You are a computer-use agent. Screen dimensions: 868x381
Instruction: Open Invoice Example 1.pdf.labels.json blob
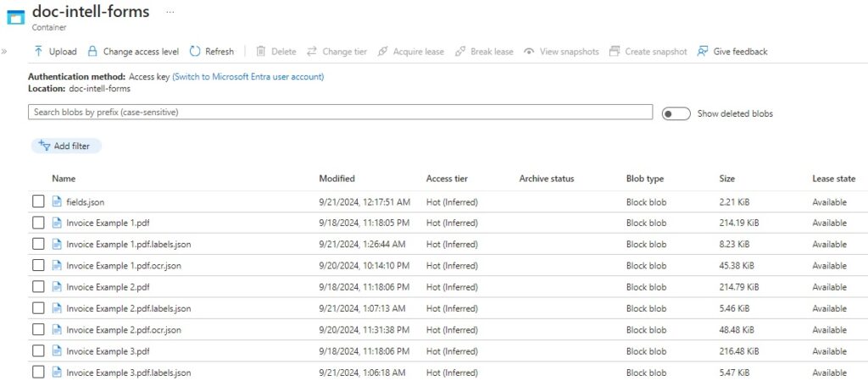coord(129,245)
